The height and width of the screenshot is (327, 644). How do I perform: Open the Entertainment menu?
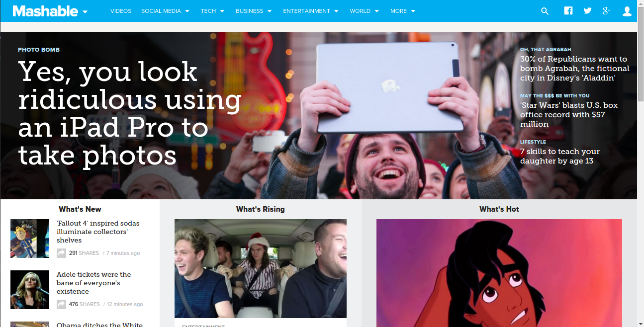311,11
